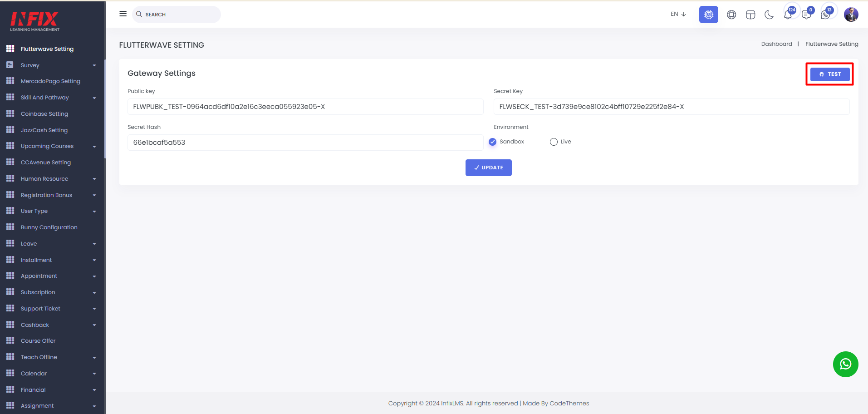Viewport: 868px width, 414px height.
Task: Expand the Upcoming Courses arrow
Action: click(x=94, y=146)
